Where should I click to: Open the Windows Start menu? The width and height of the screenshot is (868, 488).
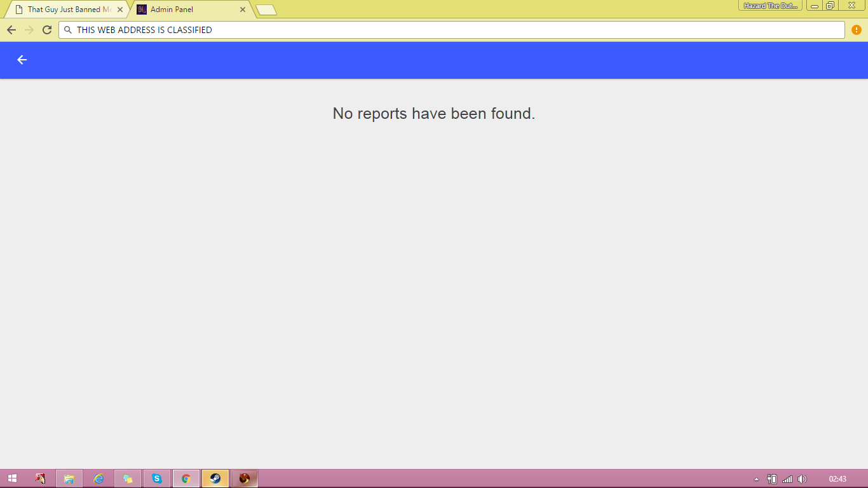[x=12, y=478]
